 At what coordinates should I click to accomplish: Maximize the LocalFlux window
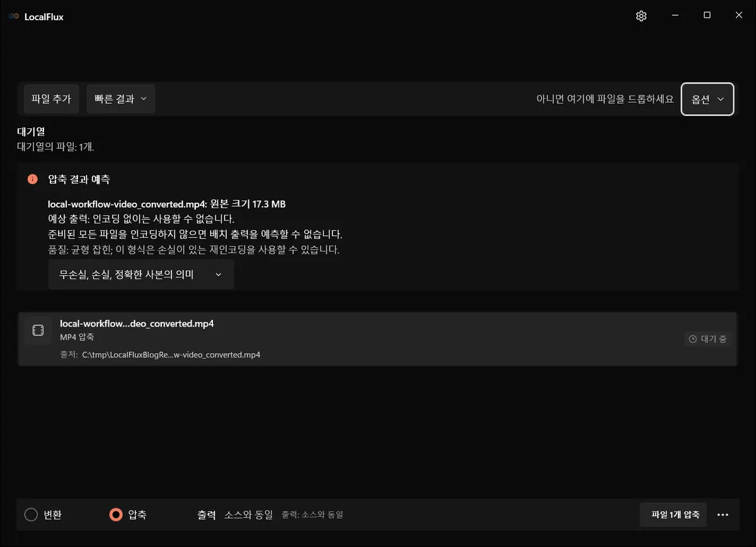707,16
